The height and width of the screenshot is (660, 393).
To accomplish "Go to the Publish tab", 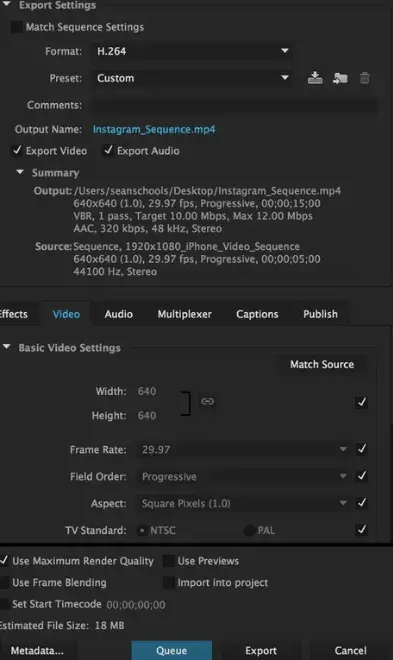I will tap(320, 314).
